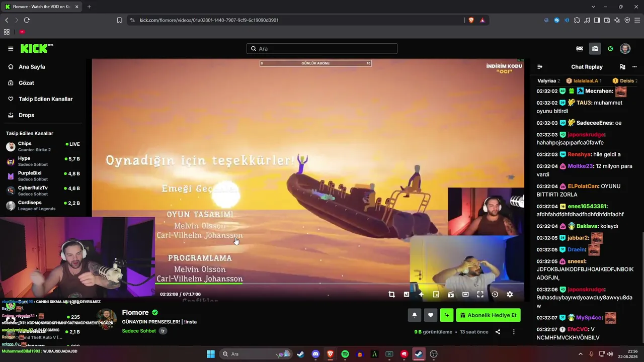Image resolution: width=644 pixels, height=362 pixels.
Task: Click the ticket icon in Kick header
Action: pyautogui.click(x=580, y=49)
